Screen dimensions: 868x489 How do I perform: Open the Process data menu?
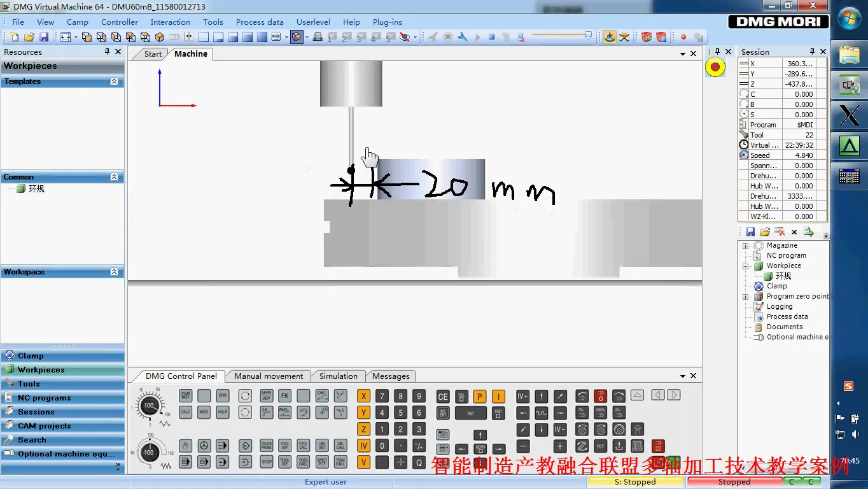click(x=260, y=22)
